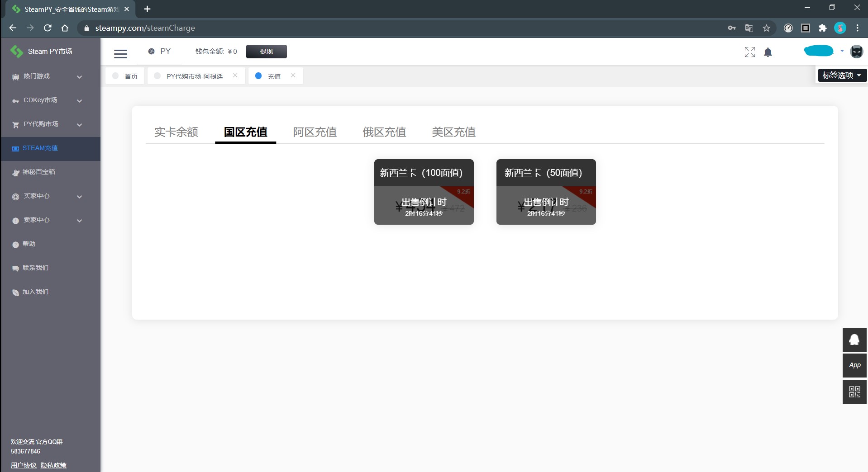Viewport: 868px width, 472px height.
Task: Click the 加入我们 sidebar icon
Action: (15, 292)
